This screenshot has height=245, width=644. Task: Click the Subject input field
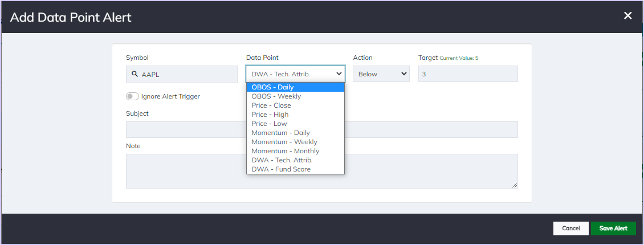[321, 130]
